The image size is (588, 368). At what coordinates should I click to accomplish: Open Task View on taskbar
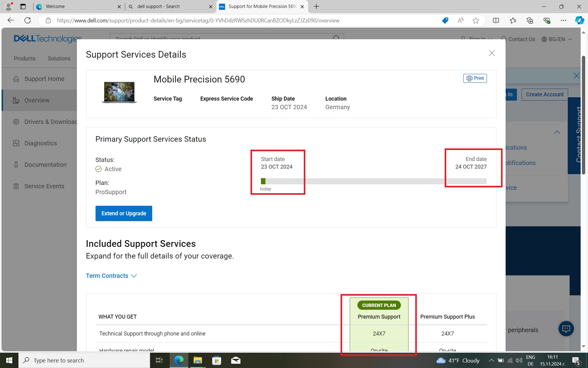(x=159, y=360)
